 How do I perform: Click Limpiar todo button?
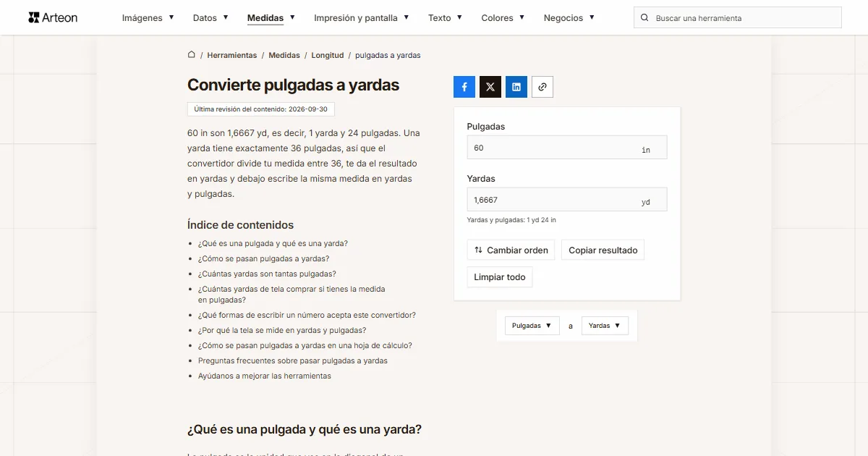[x=500, y=277]
